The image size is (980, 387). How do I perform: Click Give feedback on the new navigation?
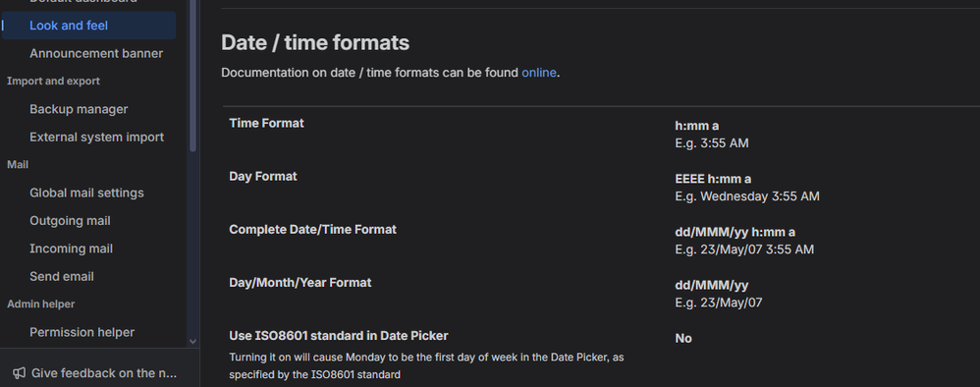(104, 373)
